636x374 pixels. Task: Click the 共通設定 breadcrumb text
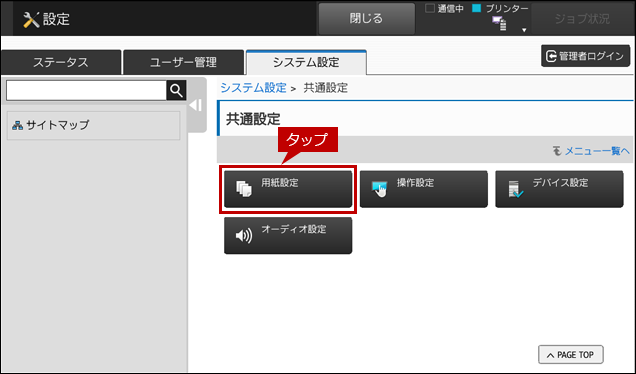click(326, 88)
